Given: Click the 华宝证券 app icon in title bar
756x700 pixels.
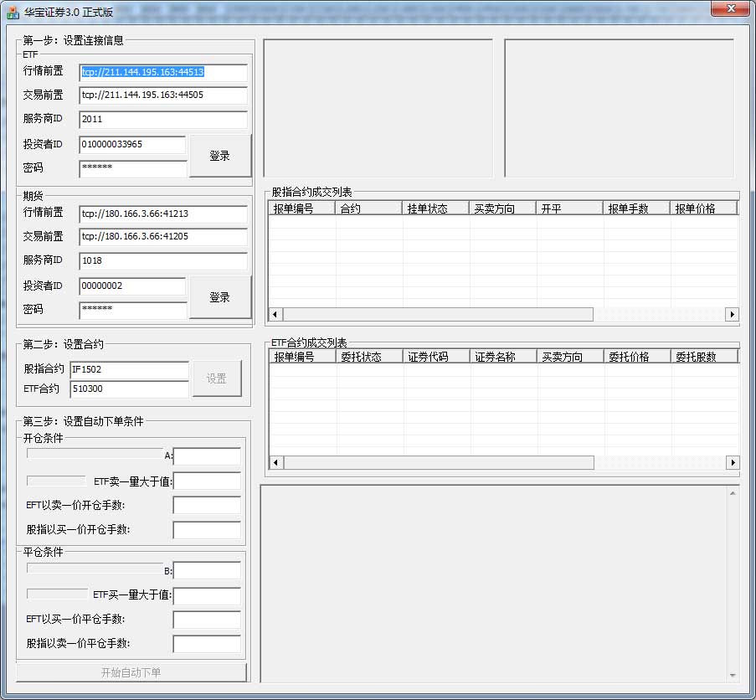Looking at the screenshot, I should tap(13, 13).
